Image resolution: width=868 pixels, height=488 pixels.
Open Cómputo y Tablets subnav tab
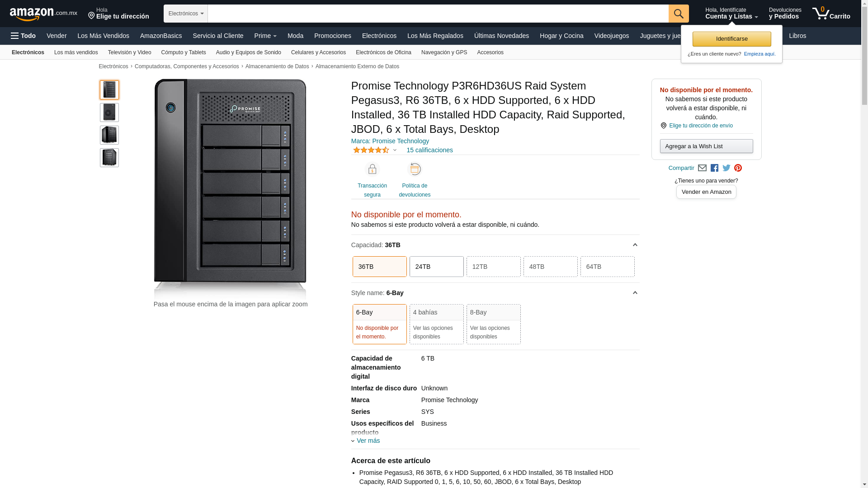pyautogui.click(x=183, y=52)
